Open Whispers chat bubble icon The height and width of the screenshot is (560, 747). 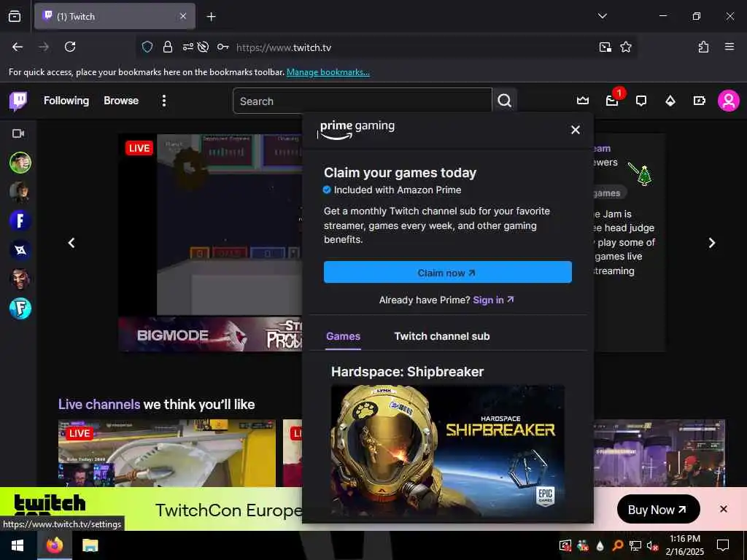point(641,101)
